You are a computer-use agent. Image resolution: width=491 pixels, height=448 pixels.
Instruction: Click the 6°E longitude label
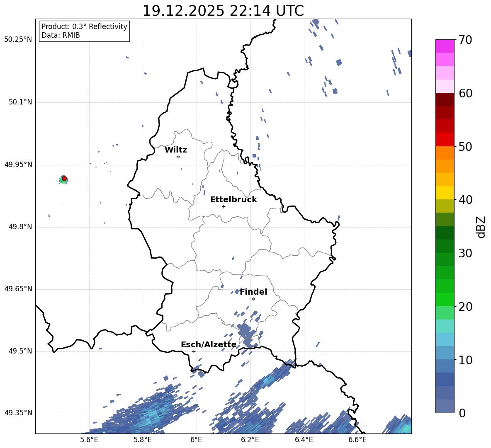point(196,440)
